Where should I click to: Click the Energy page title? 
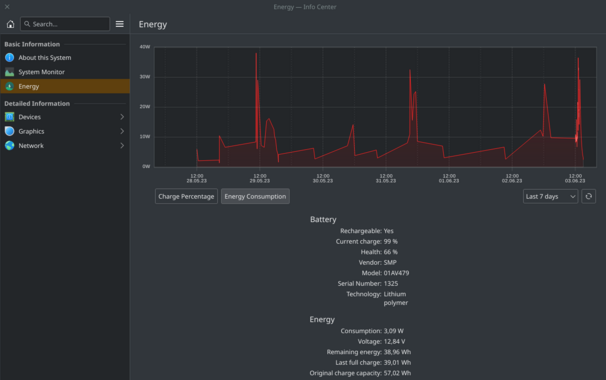(x=153, y=24)
